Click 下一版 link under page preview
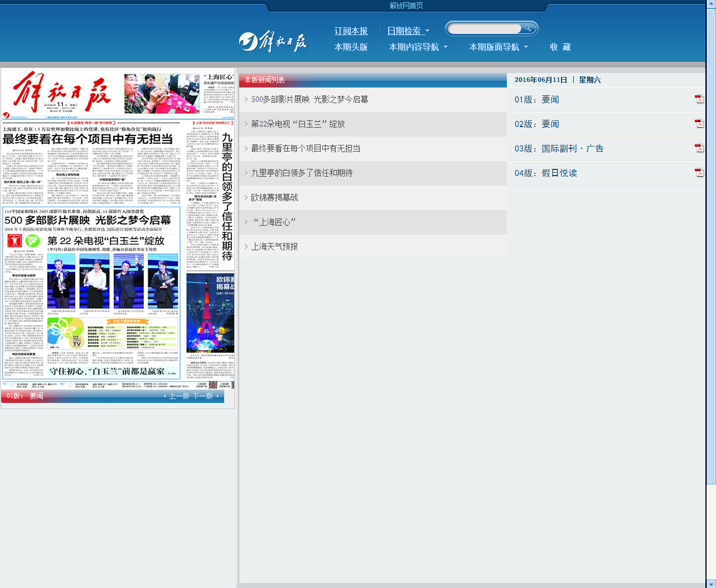 (x=203, y=396)
